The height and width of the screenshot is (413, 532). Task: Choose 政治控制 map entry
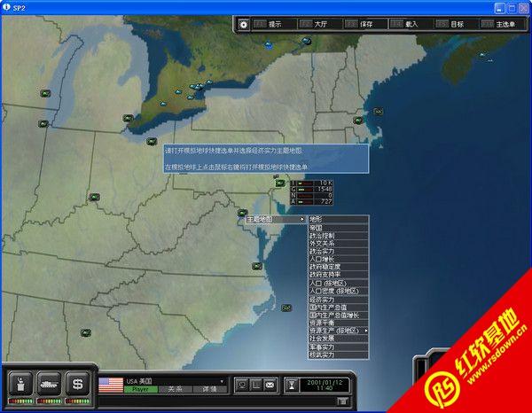click(339, 236)
